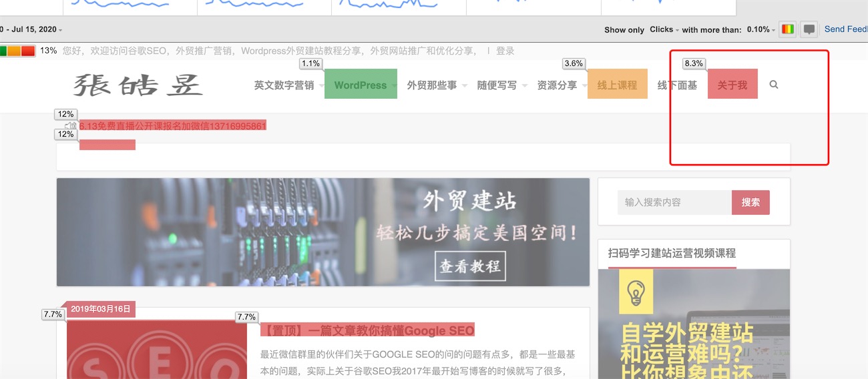Click the 查看教程 button on banner
Screen dimensions: 868x379
tap(470, 266)
